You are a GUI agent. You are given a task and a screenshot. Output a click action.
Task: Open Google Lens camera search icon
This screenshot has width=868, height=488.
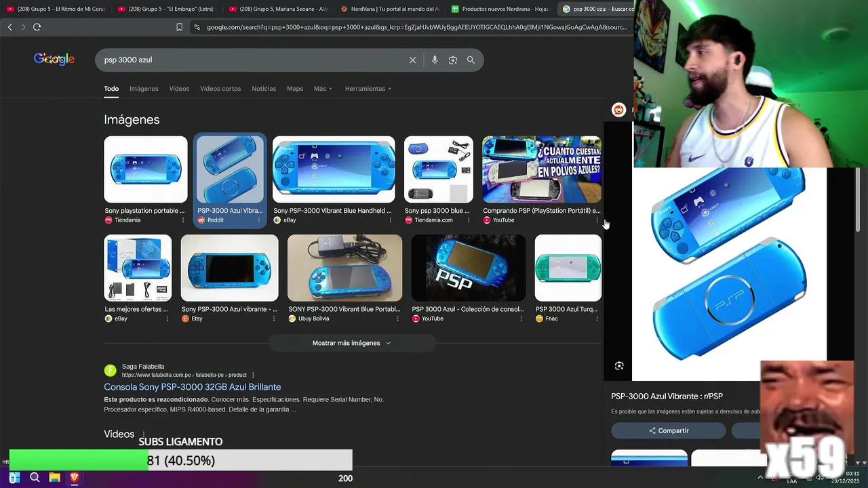[x=452, y=60]
